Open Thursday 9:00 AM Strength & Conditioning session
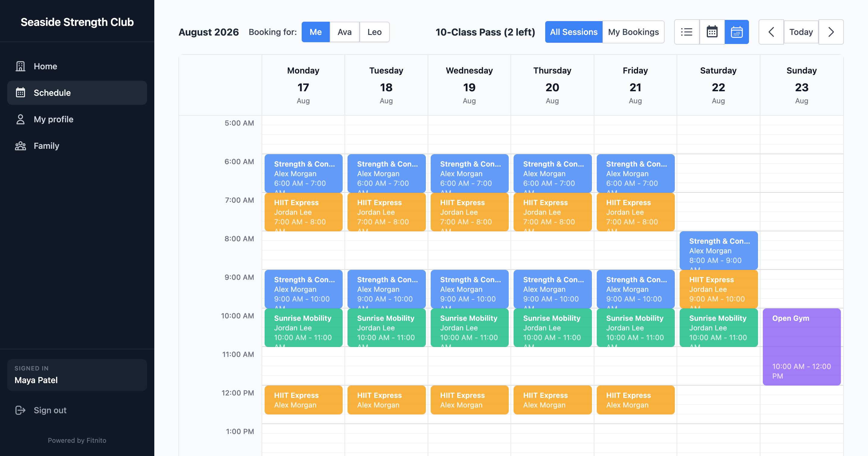 tap(553, 289)
